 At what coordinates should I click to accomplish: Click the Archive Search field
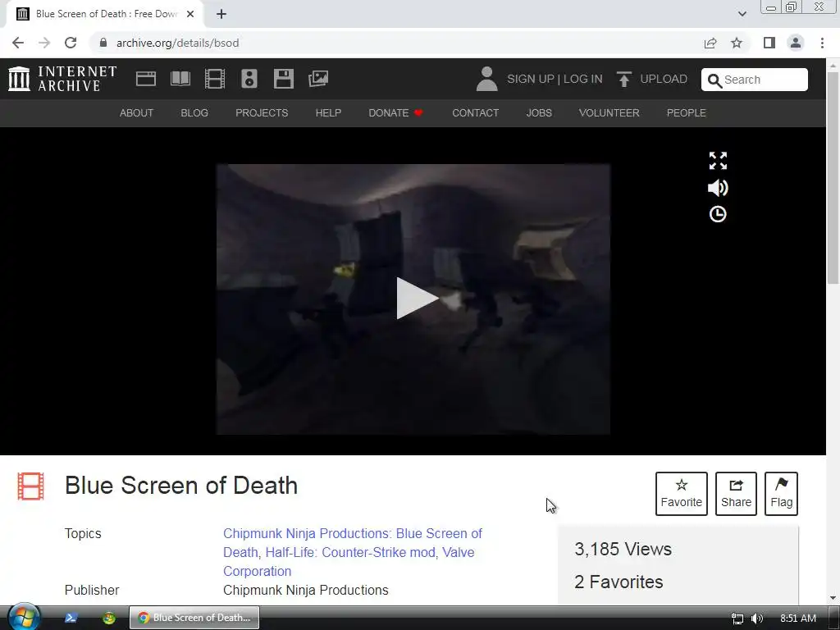point(755,80)
